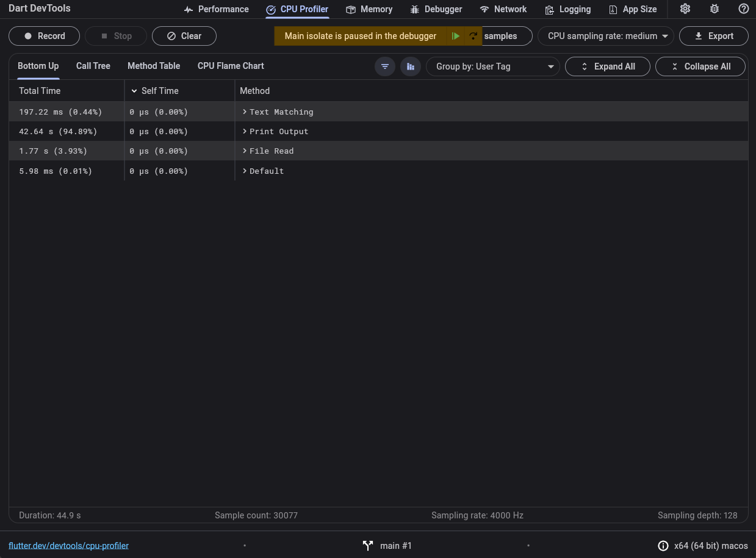Screen dimensions: 756x558
Task: Click the filter icon in profiler toolbar
Action: click(x=385, y=66)
